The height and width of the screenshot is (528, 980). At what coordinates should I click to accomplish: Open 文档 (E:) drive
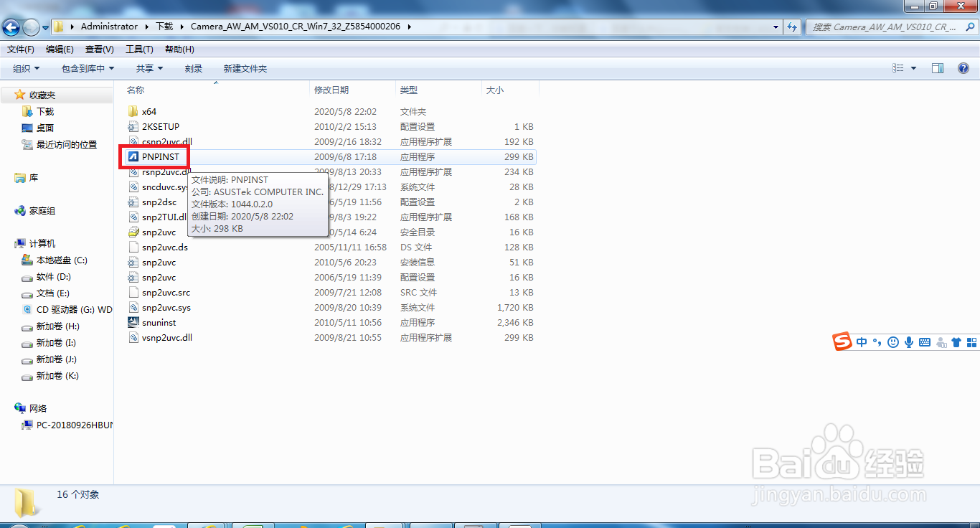point(53,293)
